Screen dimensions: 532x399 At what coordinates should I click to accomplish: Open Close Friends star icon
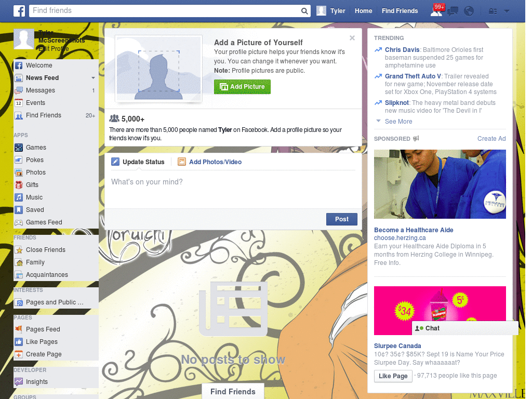[19, 250]
